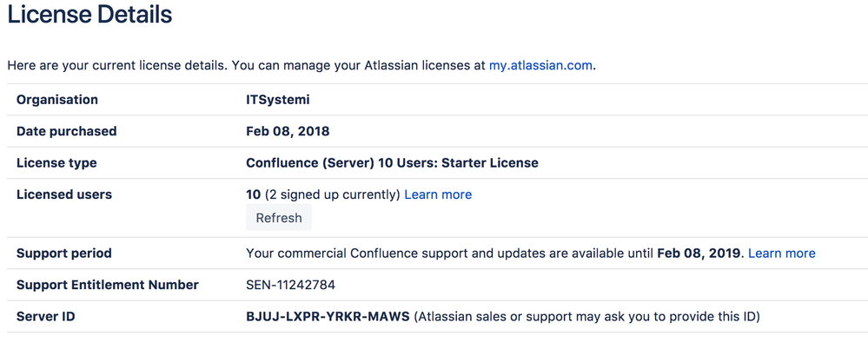Click the Support Entitlement Number label

[x=108, y=285]
